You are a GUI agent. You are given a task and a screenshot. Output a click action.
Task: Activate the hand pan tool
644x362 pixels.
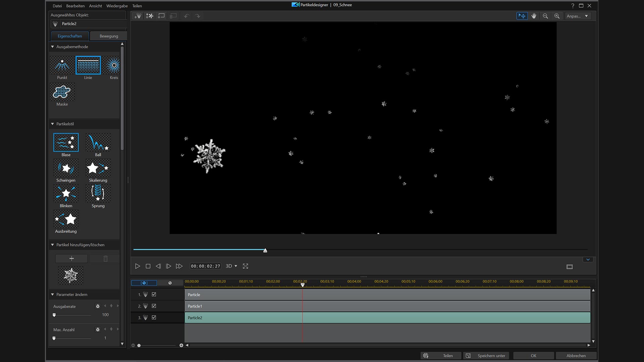[x=534, y=16]
